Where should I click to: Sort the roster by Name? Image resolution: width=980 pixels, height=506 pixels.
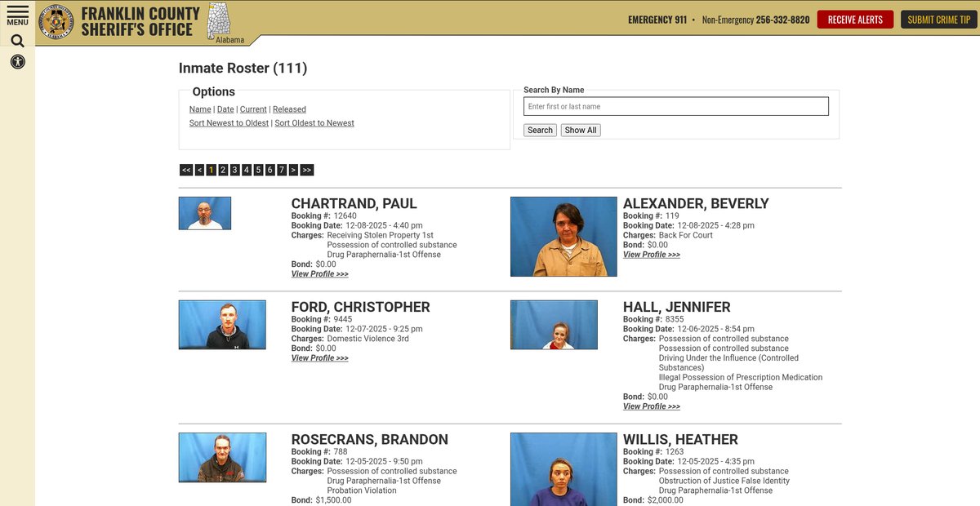click(x=200, y=109)
